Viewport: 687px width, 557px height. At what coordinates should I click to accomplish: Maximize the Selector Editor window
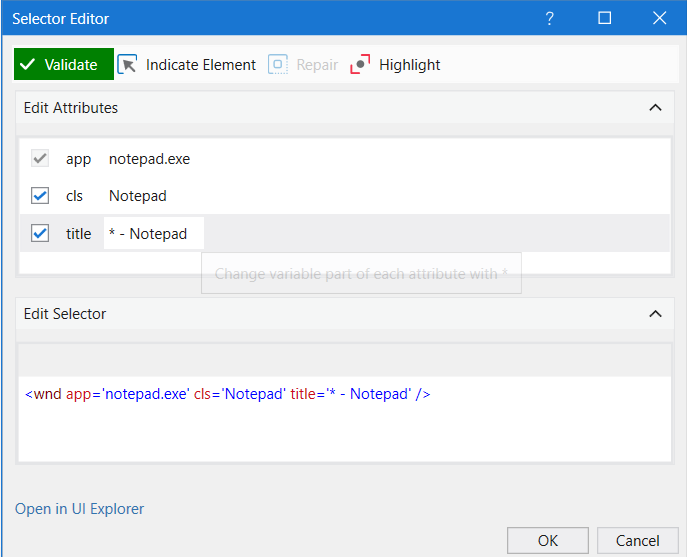click(x=604, y=18)
